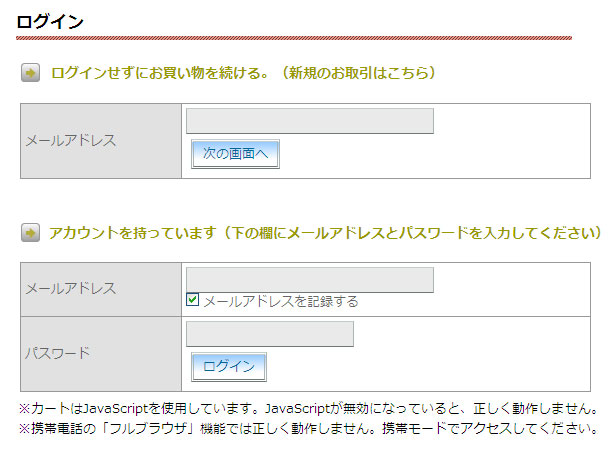Click the メールアドレスを記録する checkbox label text

click(280, 301)
